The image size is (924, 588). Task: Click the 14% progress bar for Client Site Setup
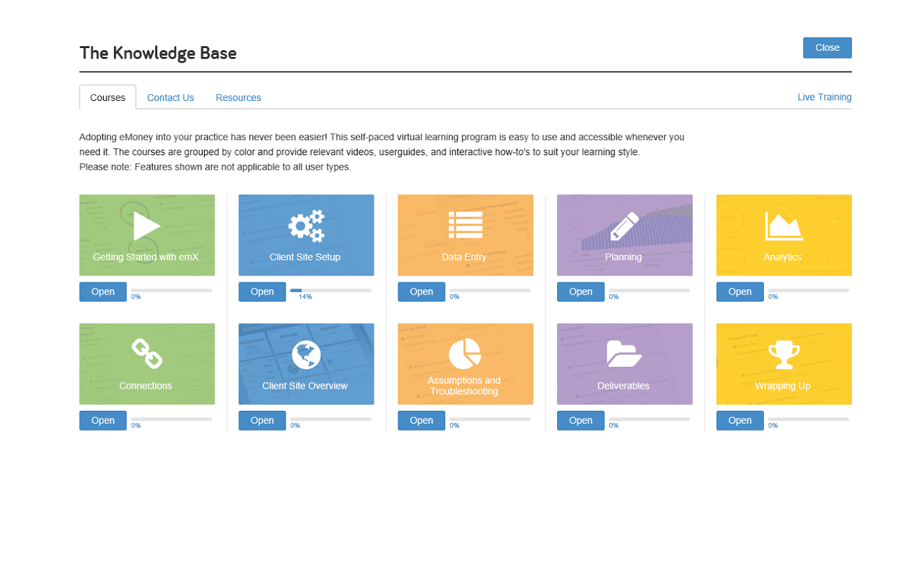pos(330,291)
